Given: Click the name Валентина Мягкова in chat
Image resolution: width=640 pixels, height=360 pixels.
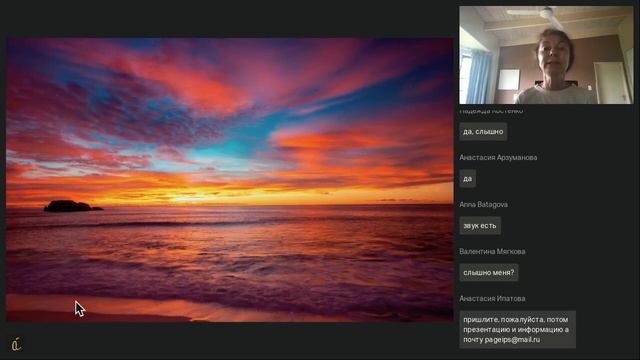Looking at the screenshot, I should 492,251.
